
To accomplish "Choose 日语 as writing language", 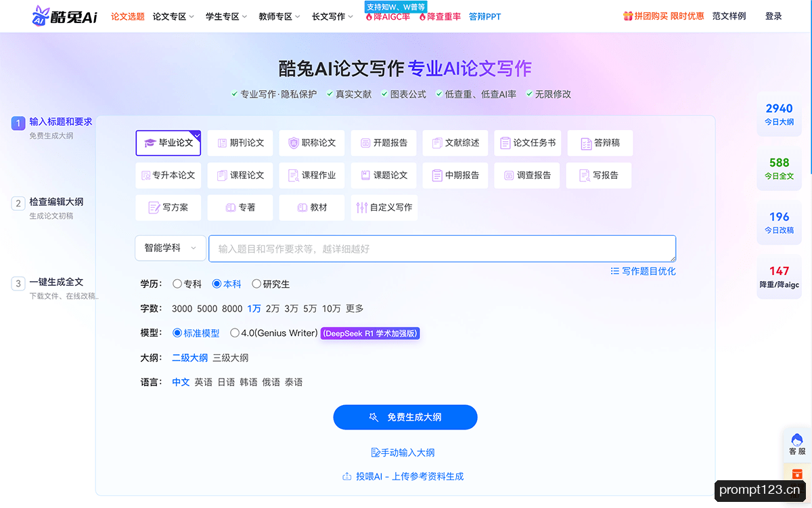I will [226, 382].
